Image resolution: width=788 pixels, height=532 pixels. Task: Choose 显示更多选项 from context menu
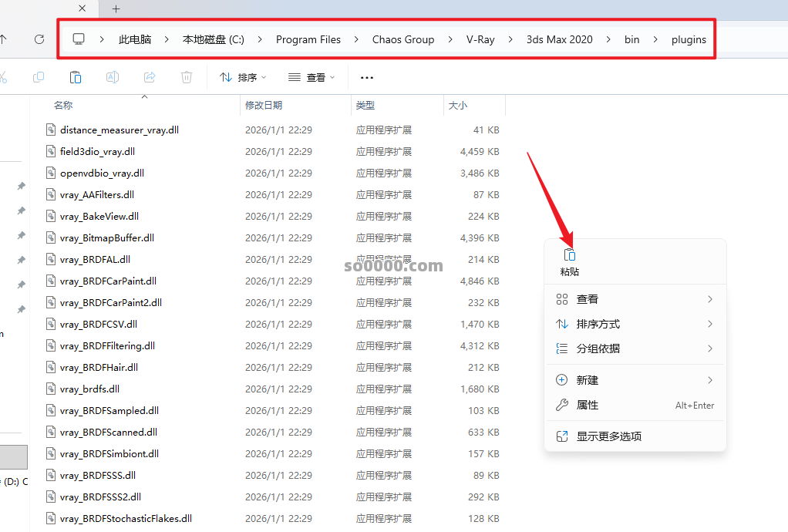click(x=608, y=436)
